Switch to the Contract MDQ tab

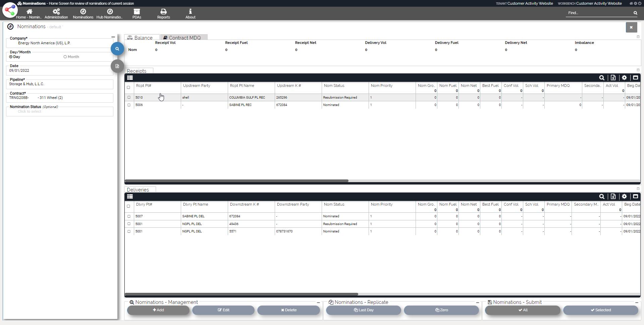(184, 38)
